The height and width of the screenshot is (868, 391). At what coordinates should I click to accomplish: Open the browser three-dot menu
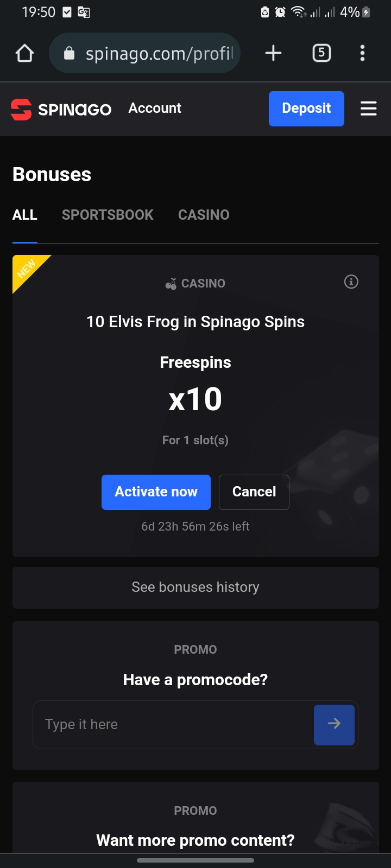[x=362, y=53]
